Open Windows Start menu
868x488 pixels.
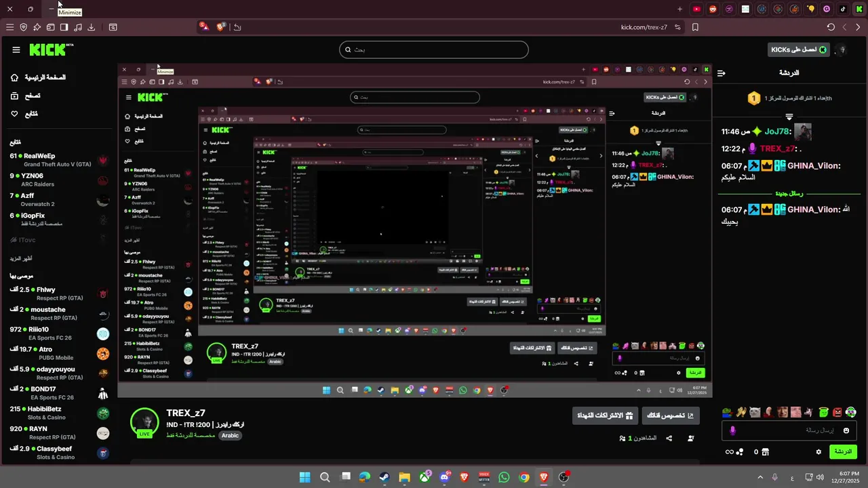pyautogui.click(x=304, y=477)
